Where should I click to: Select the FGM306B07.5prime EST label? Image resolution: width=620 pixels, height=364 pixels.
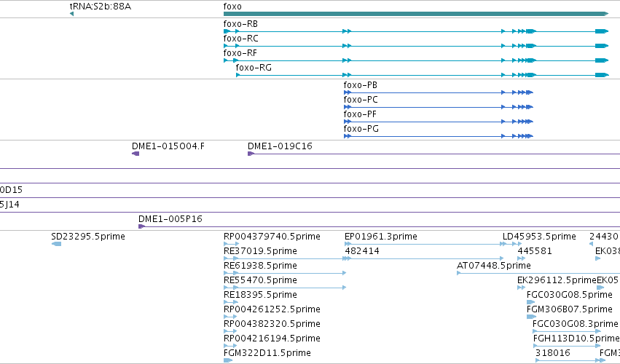[x=570, y=309]
